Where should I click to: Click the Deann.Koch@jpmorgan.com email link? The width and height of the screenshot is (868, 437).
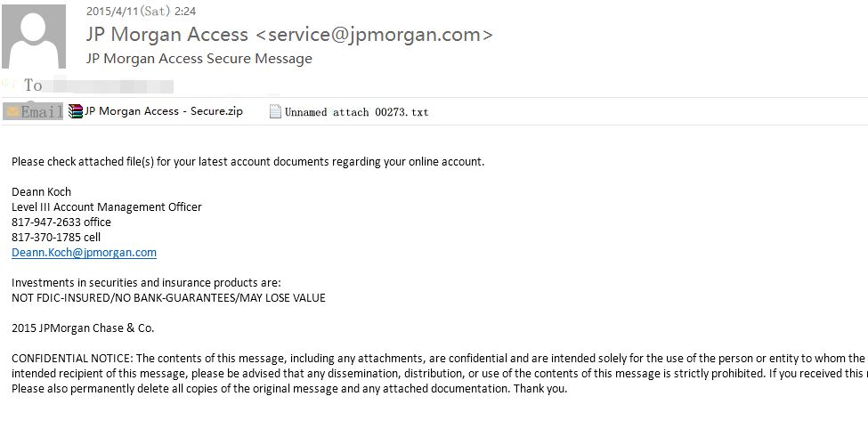point(85,252)
